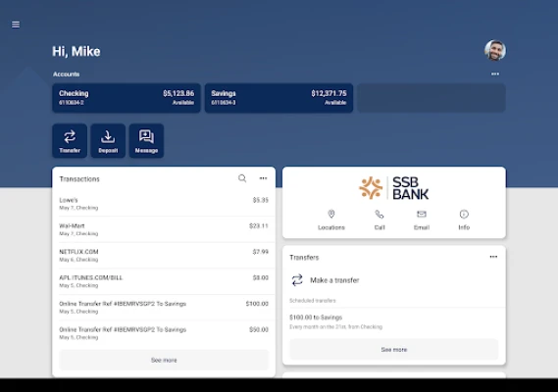Select the Savings account card

[279, 98]
